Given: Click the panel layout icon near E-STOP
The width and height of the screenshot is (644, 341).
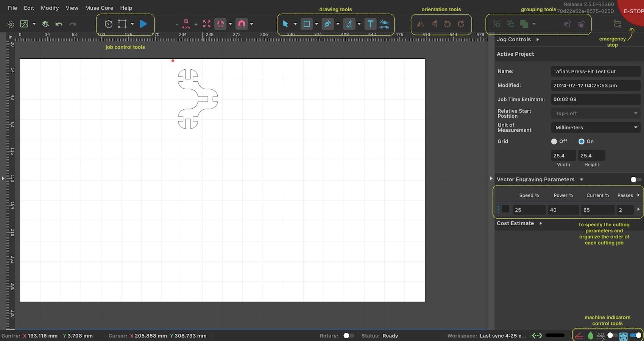Looking at the screenshot, I should point(617,24).
